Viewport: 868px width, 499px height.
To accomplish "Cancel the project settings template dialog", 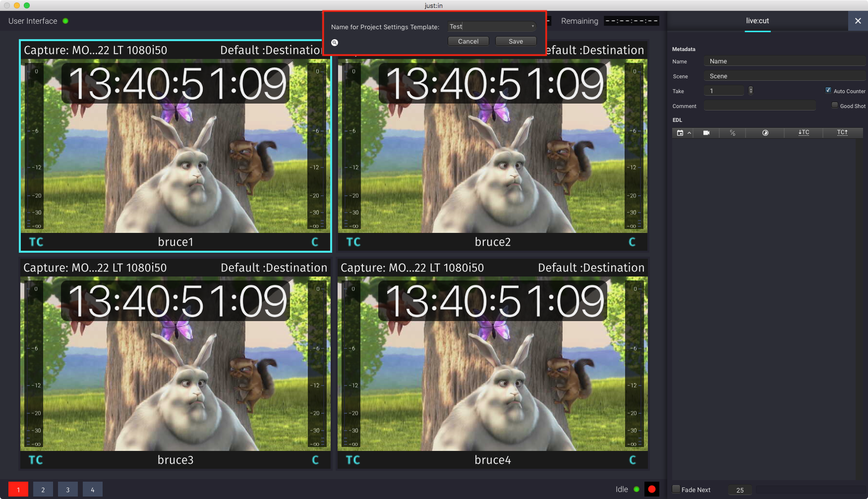I will 468,41.
